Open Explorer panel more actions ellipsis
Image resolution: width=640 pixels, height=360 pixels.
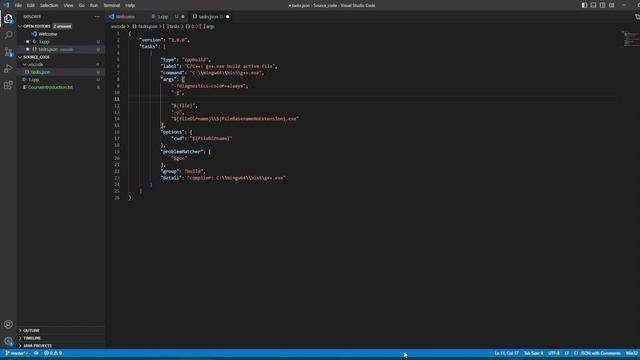point(97,17)
